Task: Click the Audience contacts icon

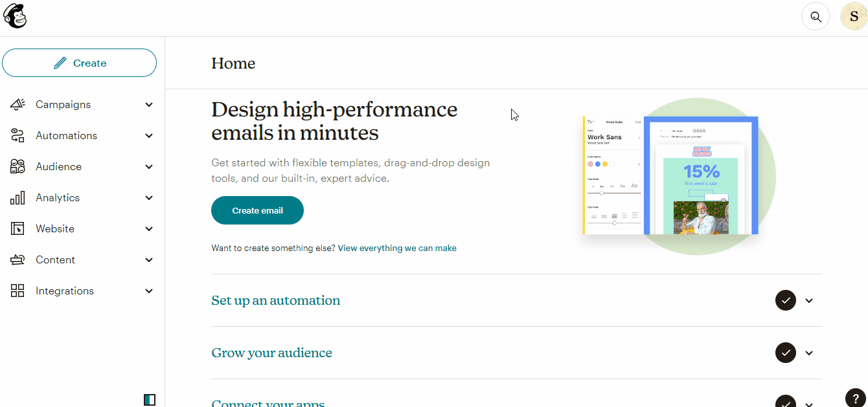Action: (x=17, y=166)
